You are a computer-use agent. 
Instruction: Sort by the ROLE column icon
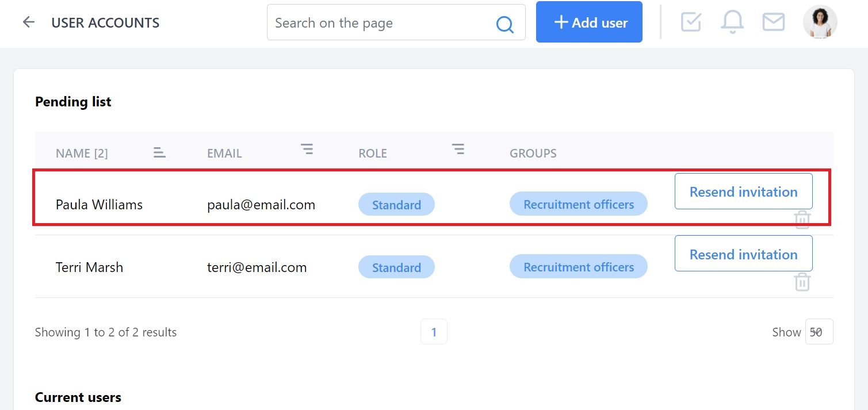[458, 150]
